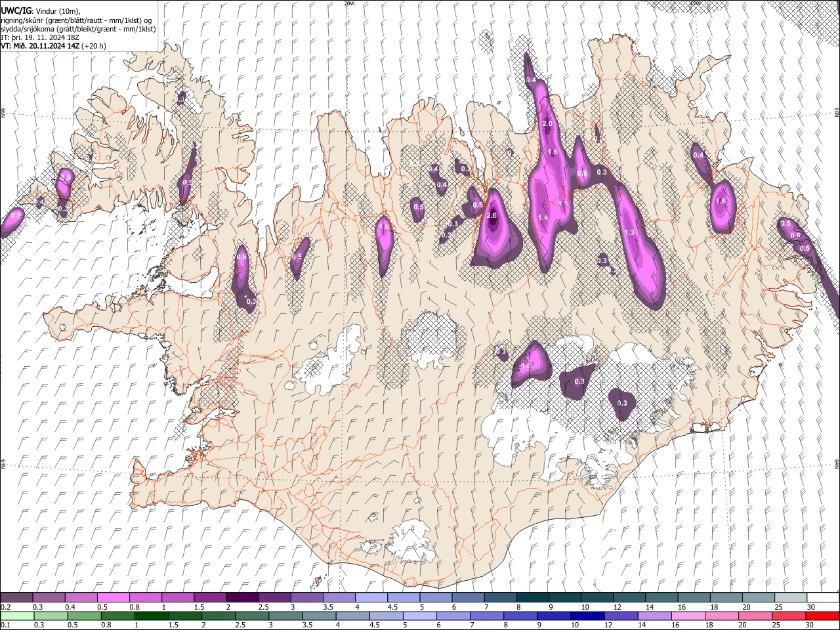Image resolution: width=840 pixels, height=630 pixels.
Task: Pick the dark mauve 0.2–0.3 swatch, upper scale
Action: tap(16, 598)
